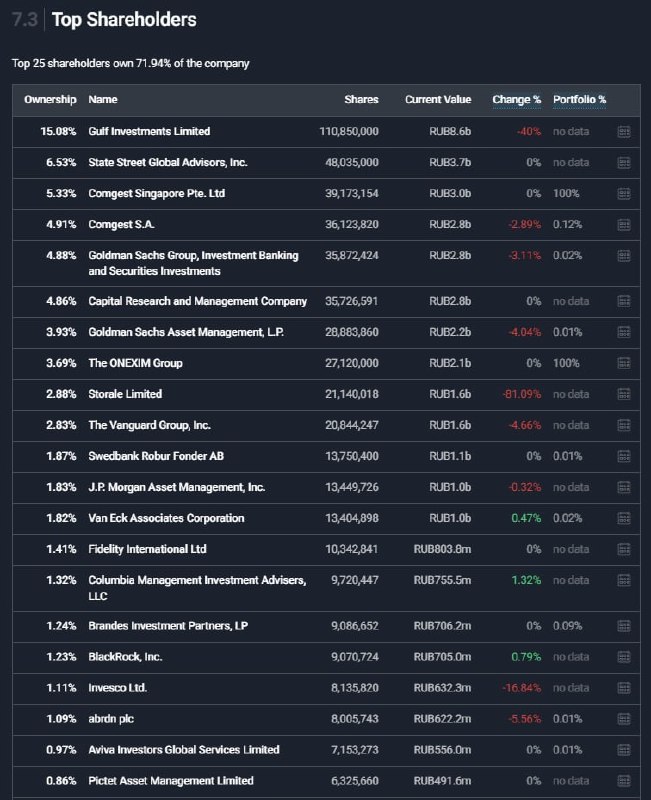
Task: Click the 110,850,000 shares value
Action: 349,131
